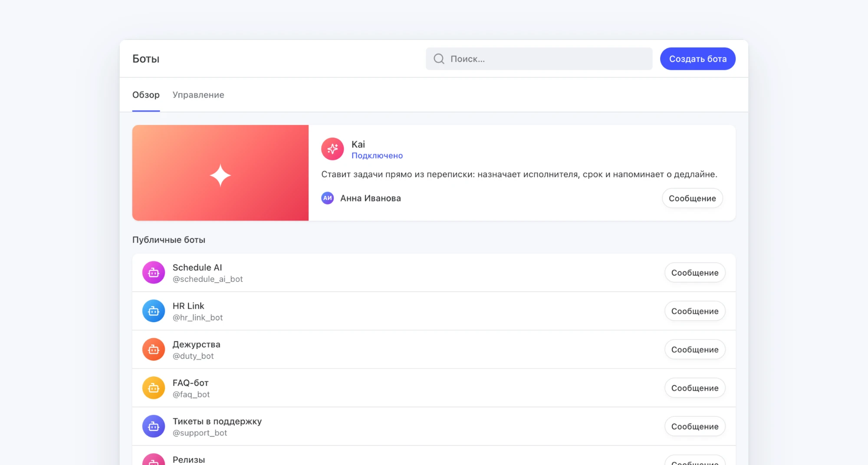This screenshot has width=868, height=465.
Task: Click the FAQ-бот avatar icon
Action: coord(154,388)
